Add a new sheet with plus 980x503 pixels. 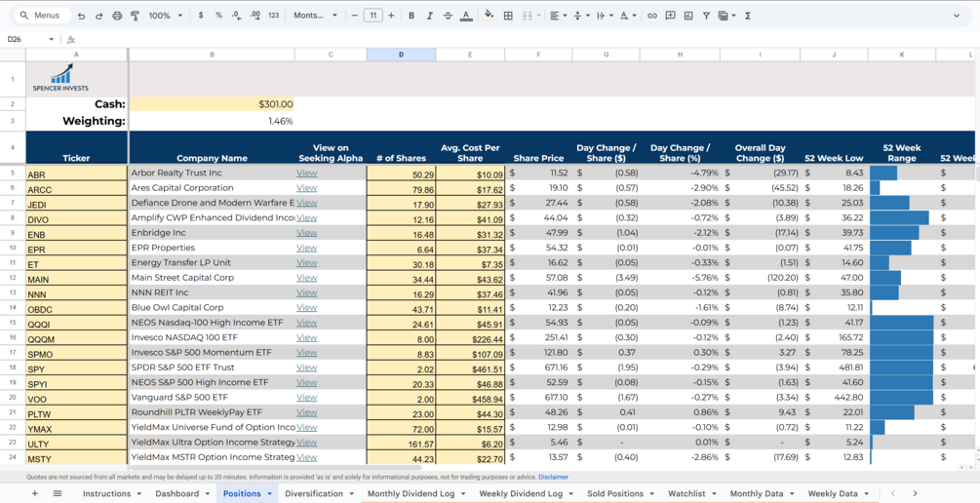click(x=34, y=493)
